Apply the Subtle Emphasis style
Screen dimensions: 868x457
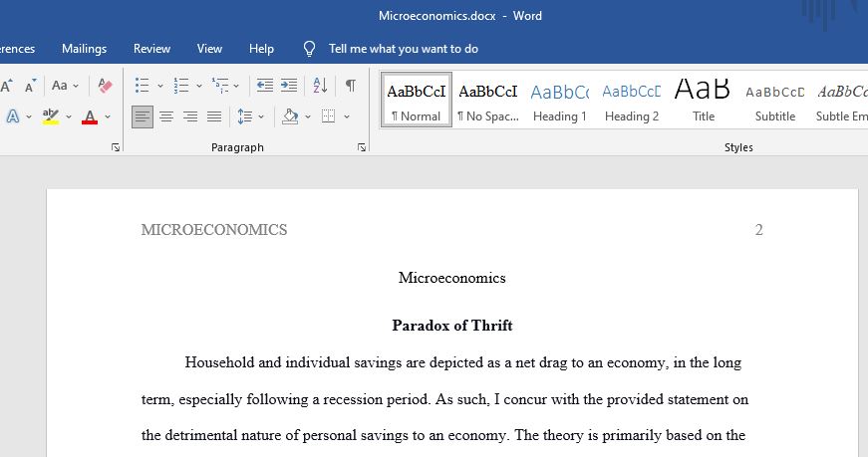pos(841,101)
